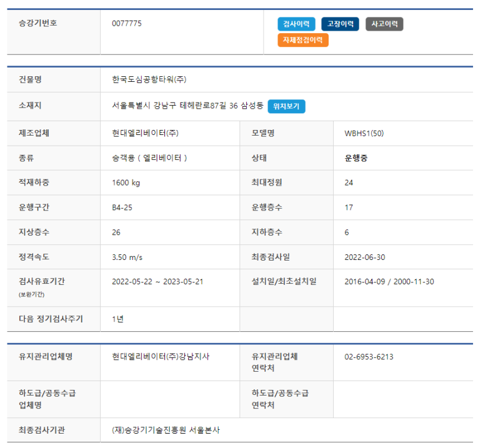Click building name 한국도심공항타워(주)
This screenshot has height=448, width=483.
(x=149, y=79)
